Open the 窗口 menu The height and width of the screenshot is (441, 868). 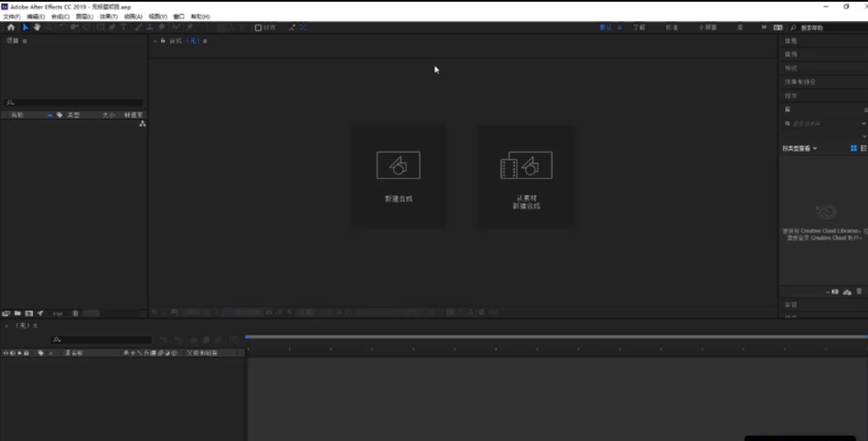(179, 17)
